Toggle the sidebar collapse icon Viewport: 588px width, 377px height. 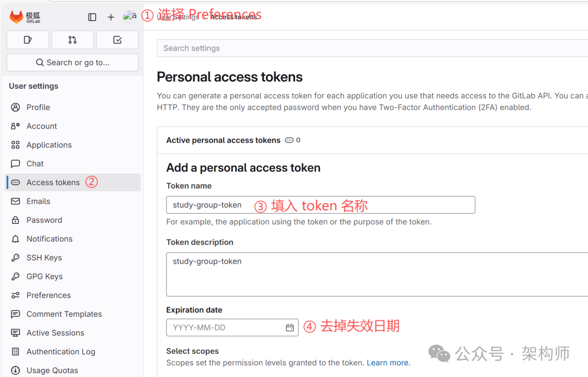tap(92, 17)
